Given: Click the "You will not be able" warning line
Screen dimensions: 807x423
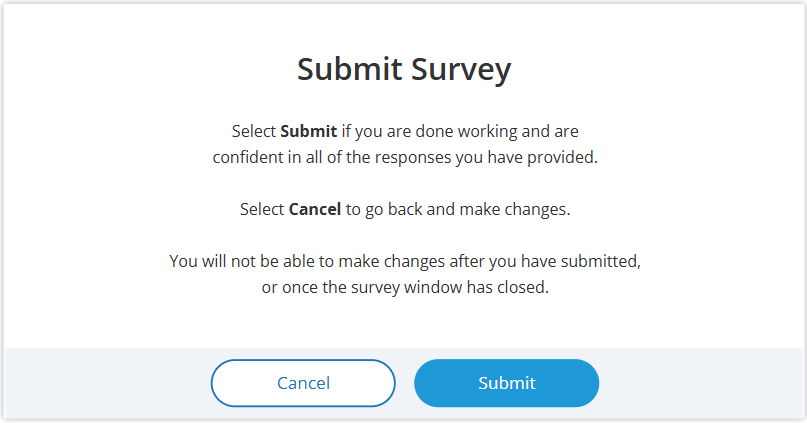Looking at the screenshot, I should [404, 261].
